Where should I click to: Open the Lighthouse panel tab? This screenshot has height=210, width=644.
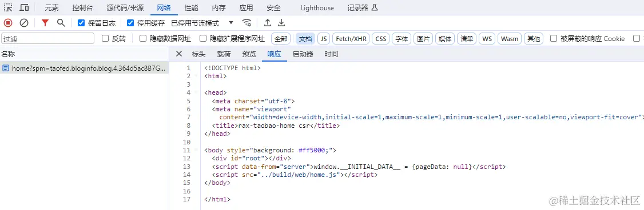pos(317,8)
